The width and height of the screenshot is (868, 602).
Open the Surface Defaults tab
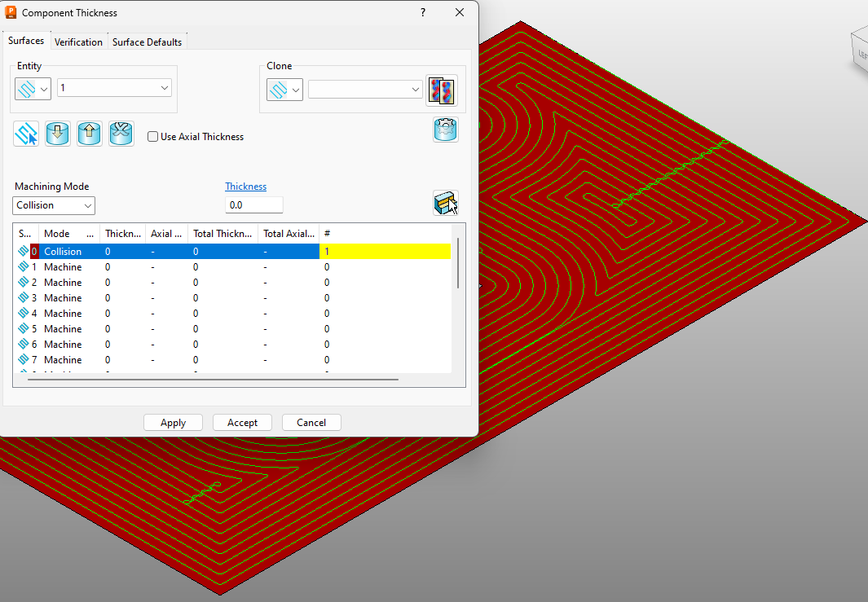(x=146, y=41)
